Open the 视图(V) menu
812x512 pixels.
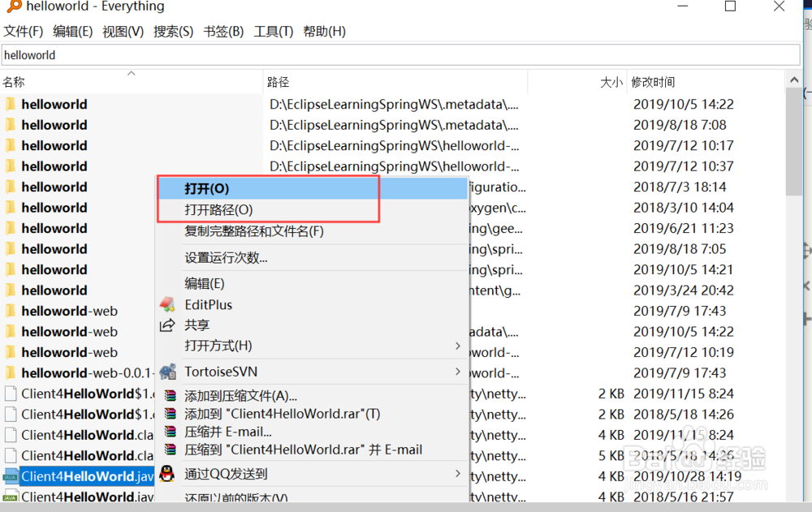[x=123, y=32]
